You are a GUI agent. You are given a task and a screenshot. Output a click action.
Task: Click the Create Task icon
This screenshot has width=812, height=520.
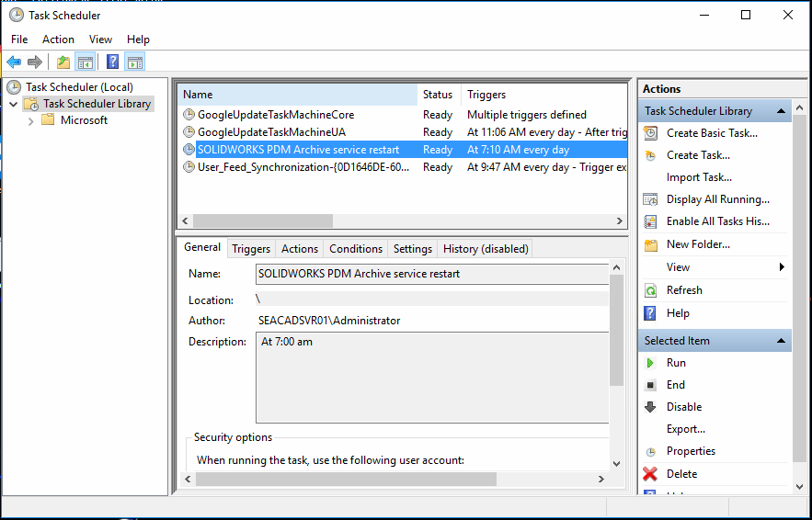click(650, 155)
